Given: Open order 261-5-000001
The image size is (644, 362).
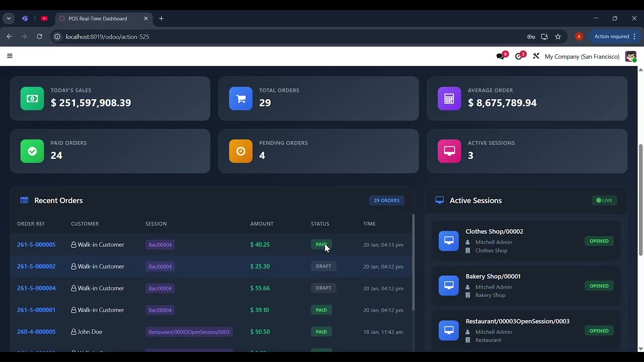Looking at the screenshot, I should 36,310.
